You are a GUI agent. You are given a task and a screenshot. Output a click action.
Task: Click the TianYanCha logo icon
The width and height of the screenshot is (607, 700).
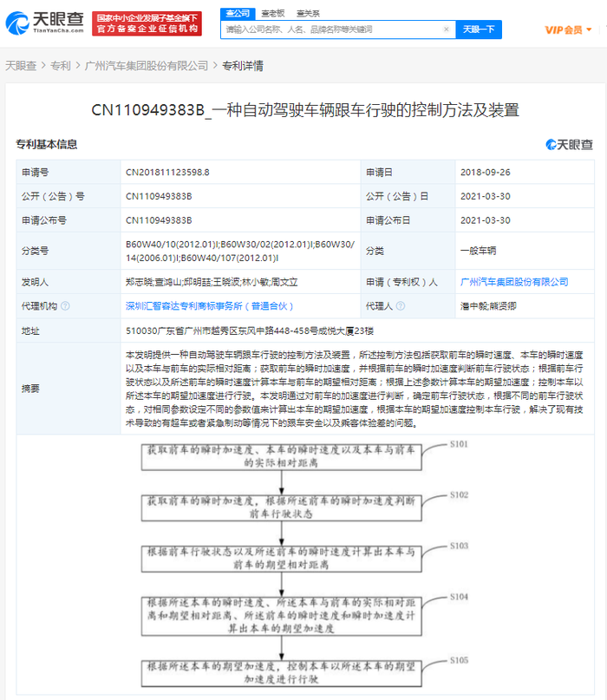[44, 23]
